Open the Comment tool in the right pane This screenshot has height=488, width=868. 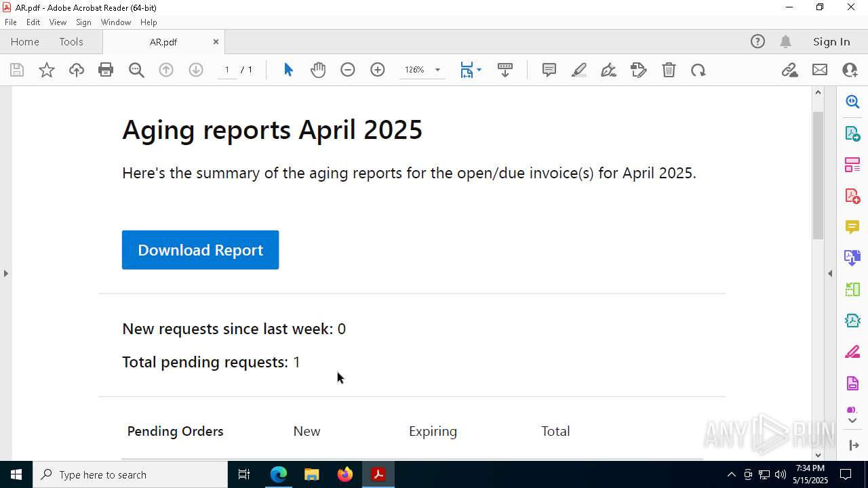[x=852, y=227]
